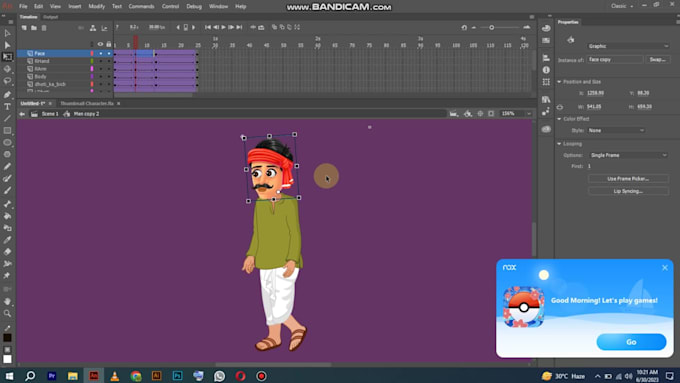Click the X position value field
680x383 pixels.
(x=595, y=93)
